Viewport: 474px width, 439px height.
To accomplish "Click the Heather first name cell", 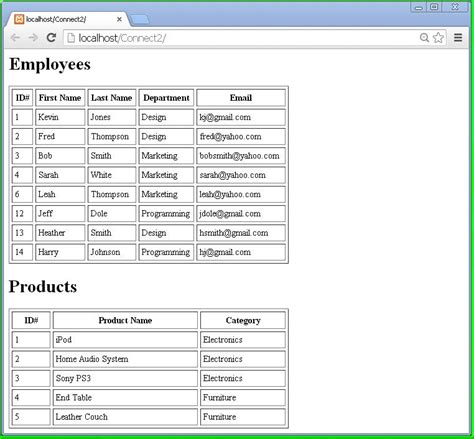I will (60, 233).
